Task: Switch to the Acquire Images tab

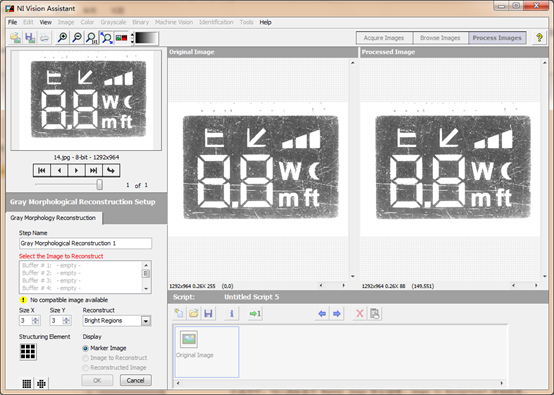Action: (x=384, y=38)
